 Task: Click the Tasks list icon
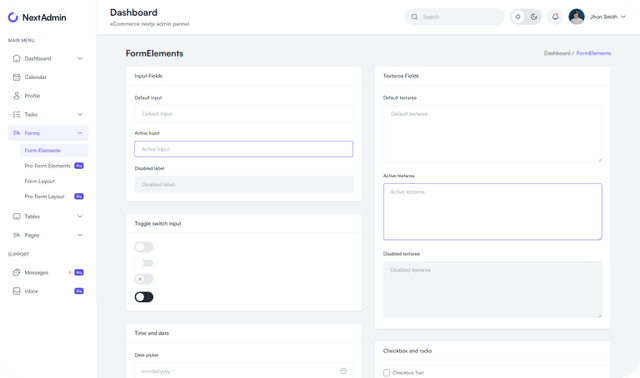[16, 114]
